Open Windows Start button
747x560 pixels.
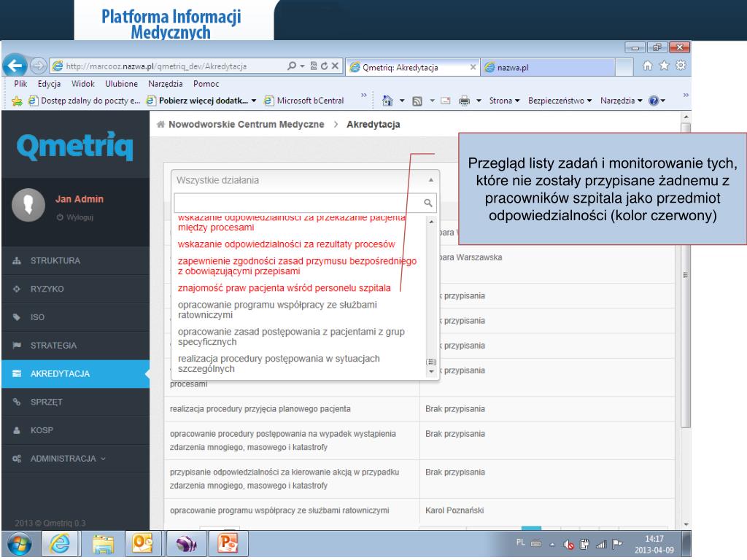tap(20, 544)
